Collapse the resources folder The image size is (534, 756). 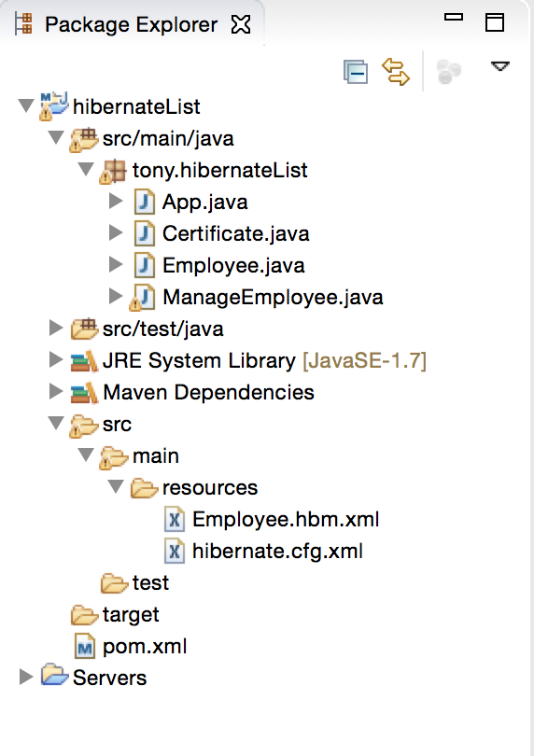pos(116,486)
